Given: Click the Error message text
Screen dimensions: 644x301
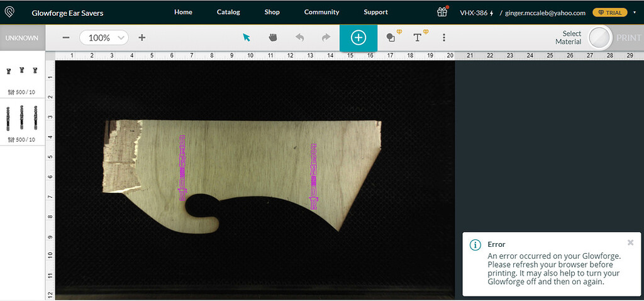Looking at the screenshot, I should 553,269.
